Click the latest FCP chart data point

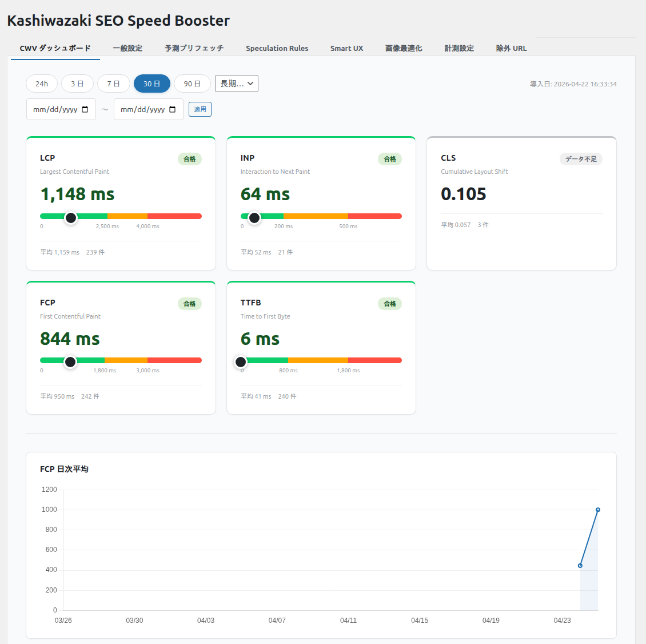598,510
